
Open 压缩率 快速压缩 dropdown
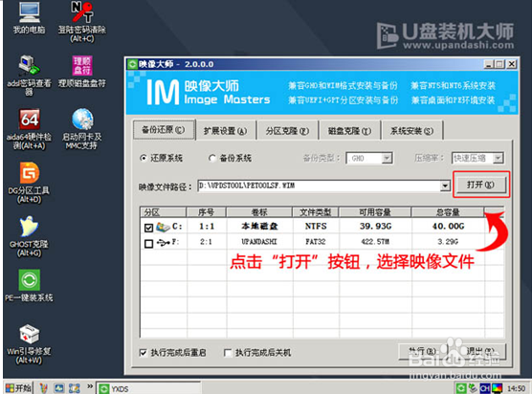tap(498, 159)
